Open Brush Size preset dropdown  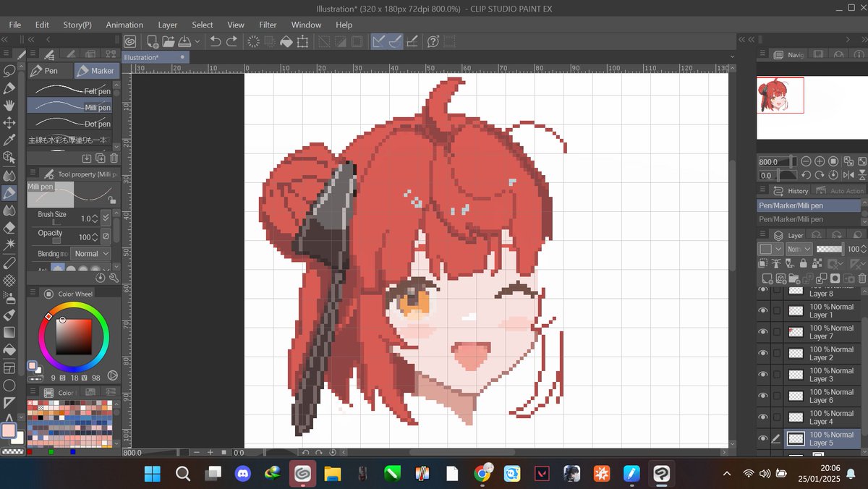pyautogui.click(x=106, y=217)
